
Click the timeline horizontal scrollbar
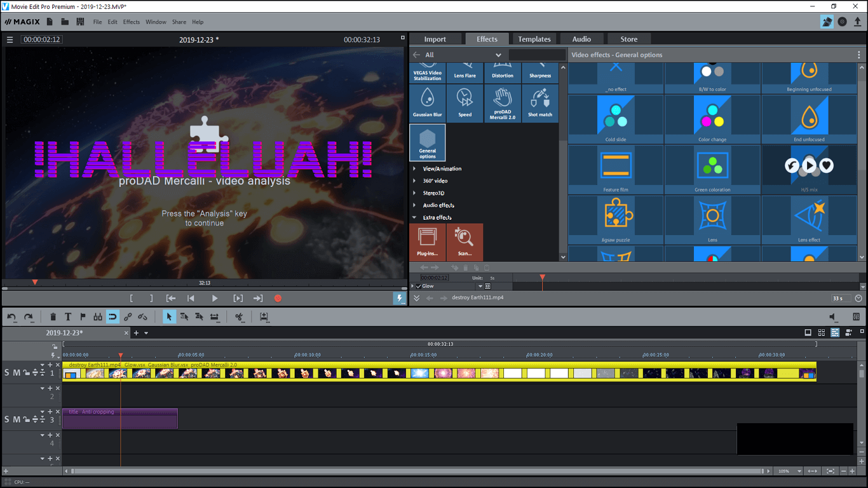click(417, 471)
